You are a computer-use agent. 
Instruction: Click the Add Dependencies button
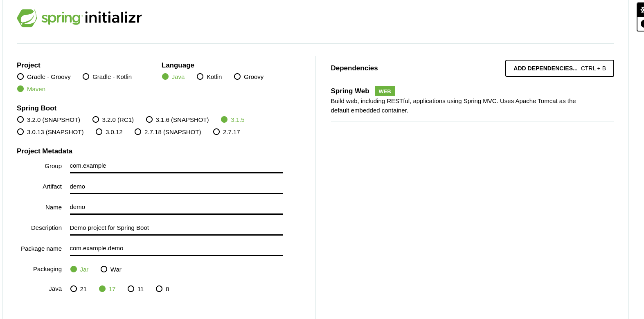tap(559, 68)
